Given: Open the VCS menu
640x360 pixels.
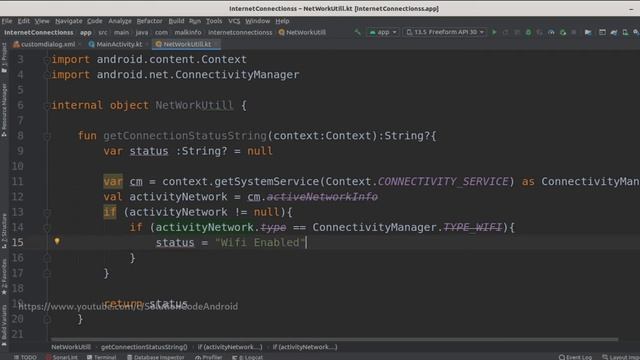Looking at the screenshot, I should [234, 21].
